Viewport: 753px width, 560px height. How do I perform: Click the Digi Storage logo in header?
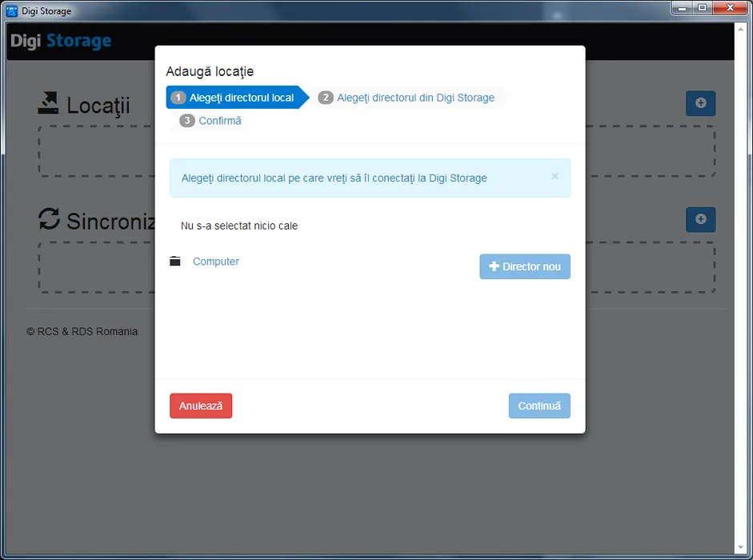[61, 41]
